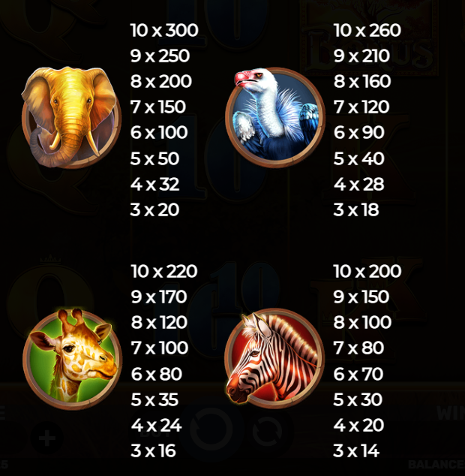465x476 pixels.
Task: Click the dimmed autoplay arrows icon
Action: (268, 432)
